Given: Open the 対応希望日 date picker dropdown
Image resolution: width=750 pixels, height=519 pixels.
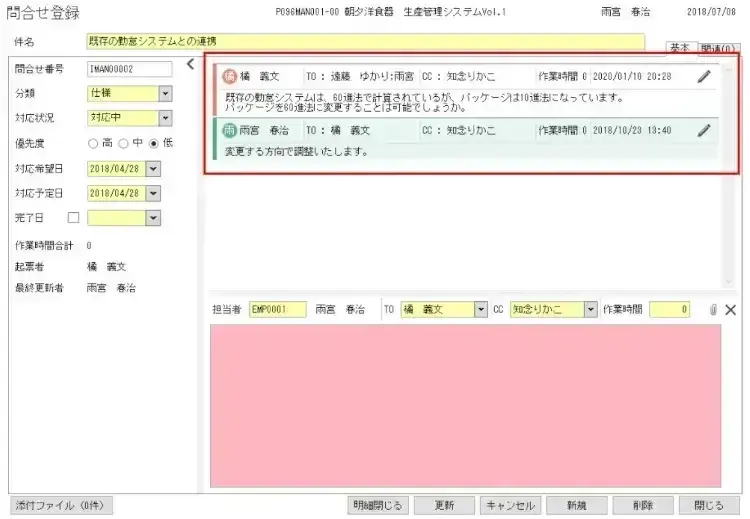Looking at the screenshot, I should pos(153,169).
